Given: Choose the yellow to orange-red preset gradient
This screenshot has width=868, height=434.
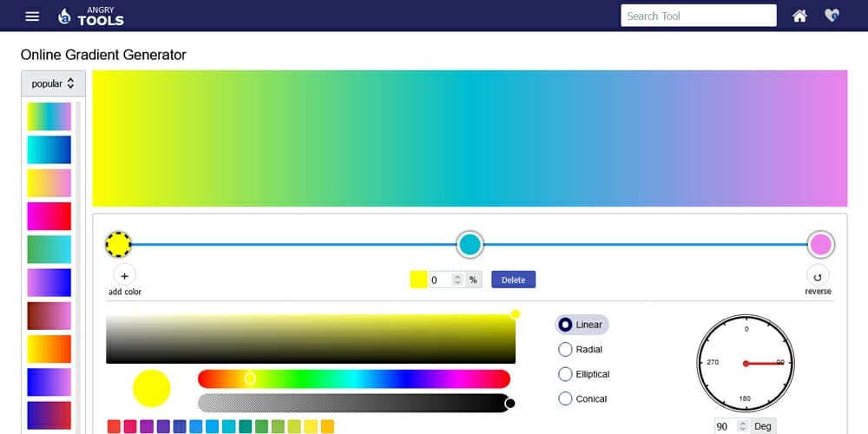Looking at the screenshot, I should click(49, 349).
